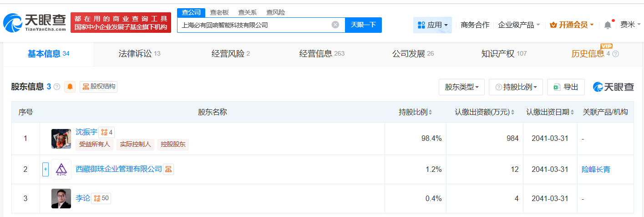Image resolution: width=644 pixels, height=217 pixels.
Task: Clear the search box text
Action: [x=335, y=25]
